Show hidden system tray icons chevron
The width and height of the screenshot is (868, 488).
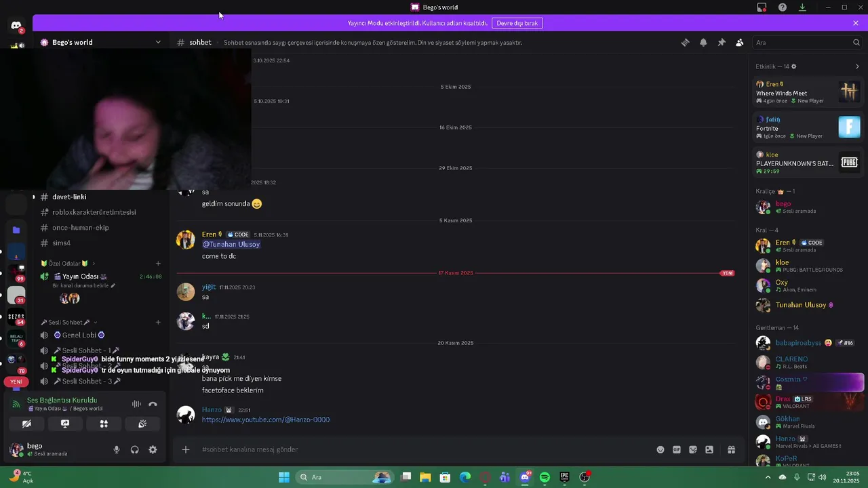[768, 477]
